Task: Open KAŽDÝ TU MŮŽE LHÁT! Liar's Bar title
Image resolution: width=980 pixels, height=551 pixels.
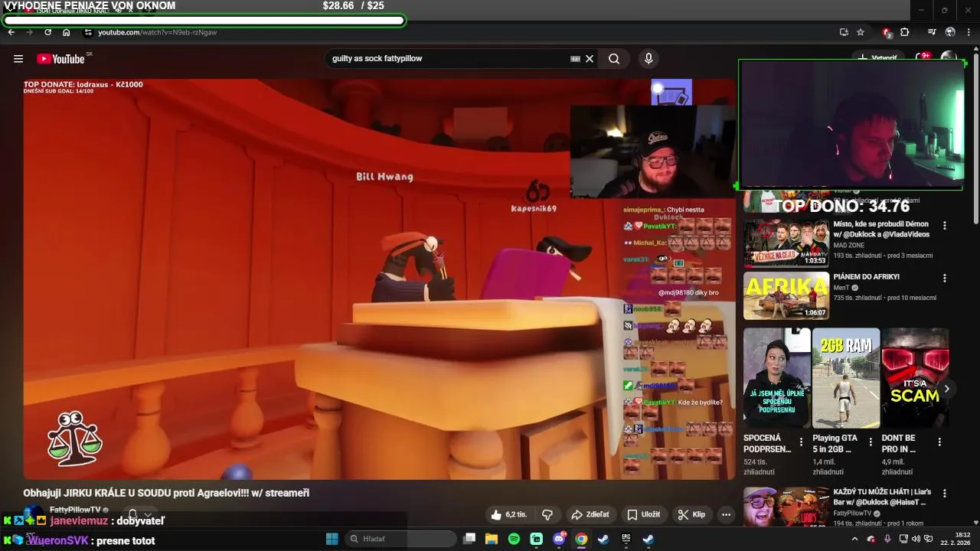Action: pos(882,497)
